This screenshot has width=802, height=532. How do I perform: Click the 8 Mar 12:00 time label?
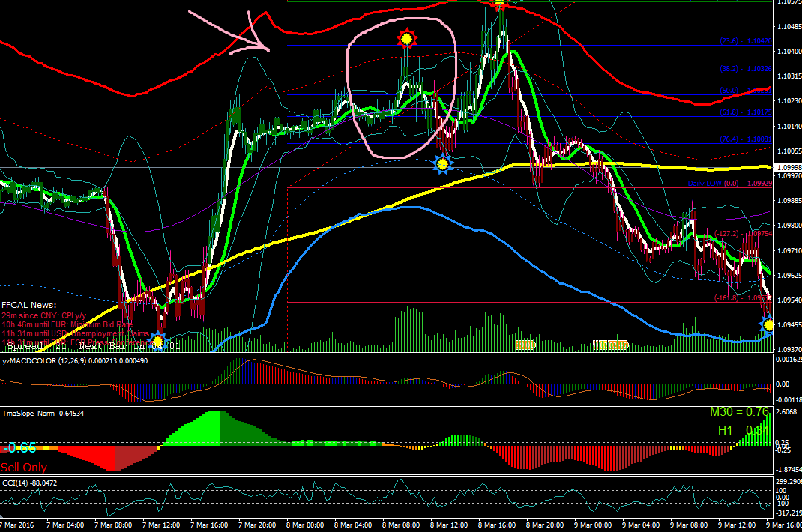[x=450, y=525]
